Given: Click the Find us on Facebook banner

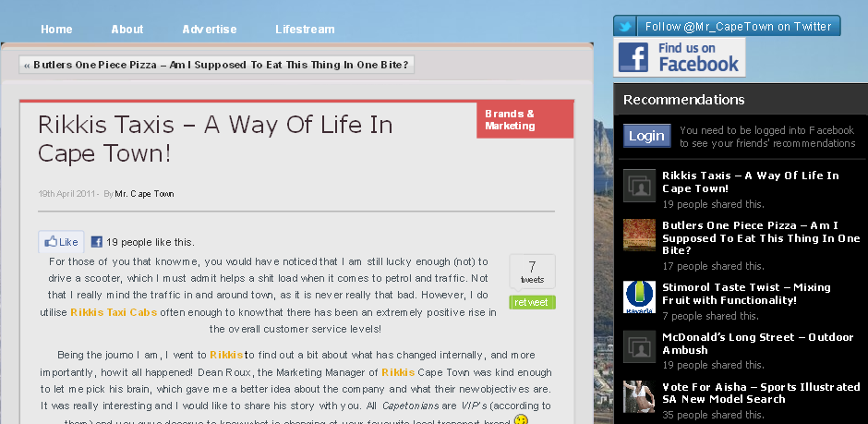Looking at the screenshot, I should click(680, 57).
